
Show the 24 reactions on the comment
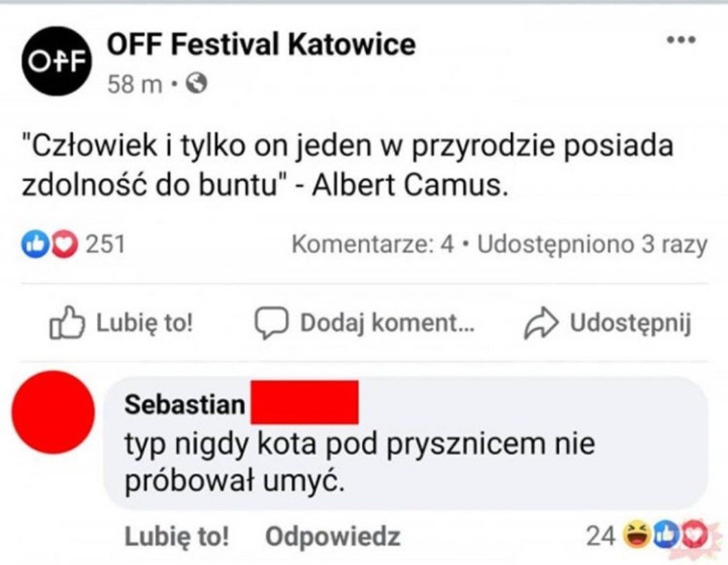coord(600,535)
